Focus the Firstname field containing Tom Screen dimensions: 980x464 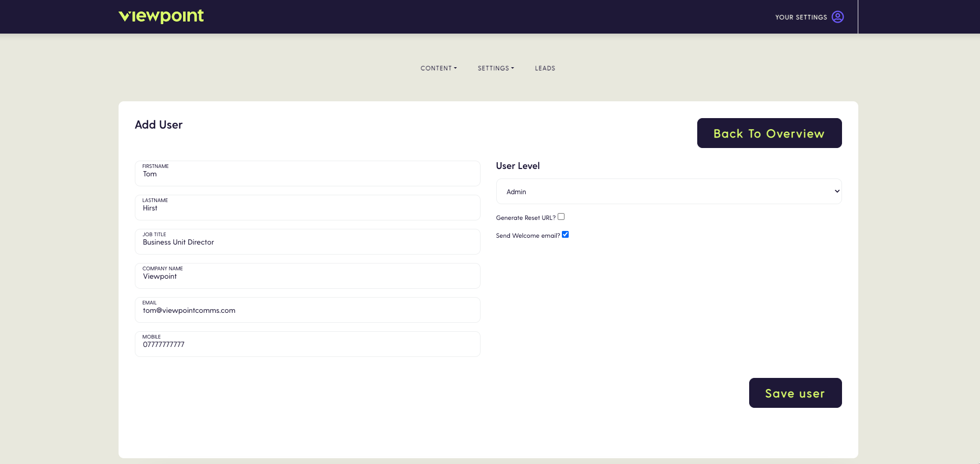tap(307, 173)
